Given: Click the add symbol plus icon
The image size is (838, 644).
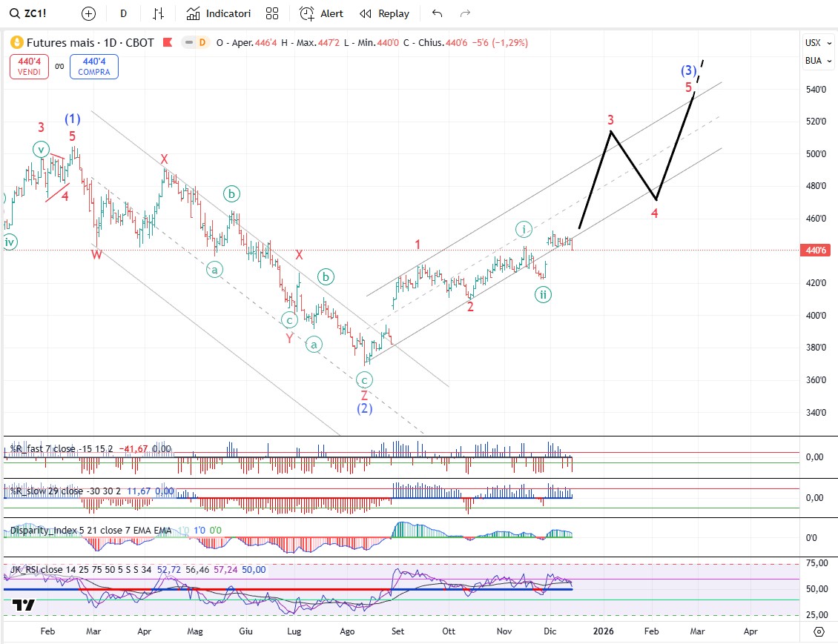Looking at the screenshot, I should pos(88,13).
